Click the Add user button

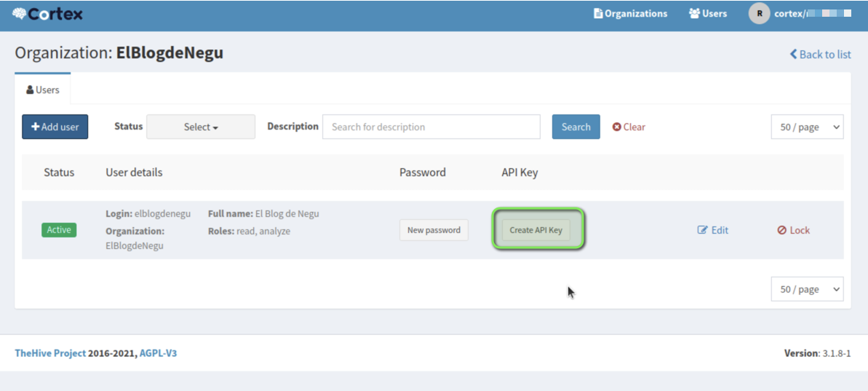(x=55, y=127)
